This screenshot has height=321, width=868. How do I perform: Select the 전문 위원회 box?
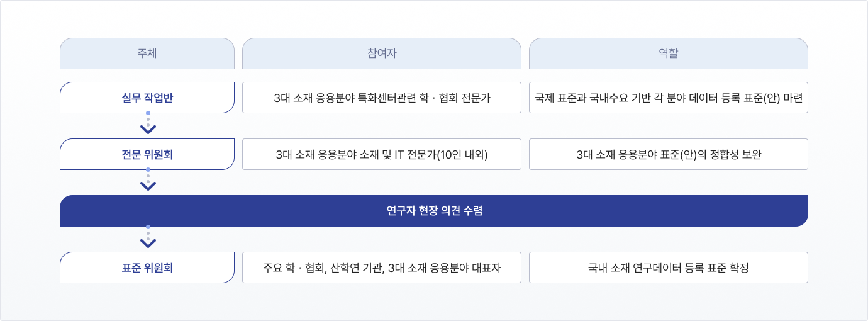(147, 154)
